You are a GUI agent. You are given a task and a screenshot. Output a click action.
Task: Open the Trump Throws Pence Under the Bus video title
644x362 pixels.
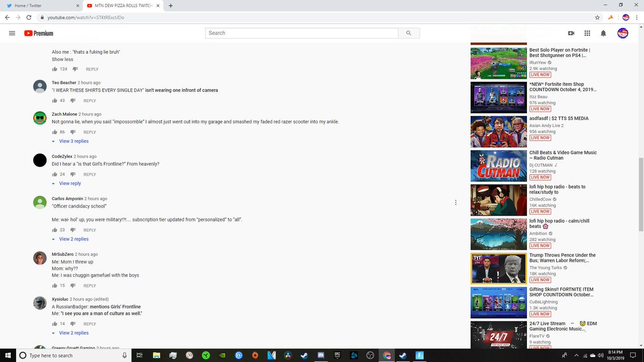pyautogui.click(x=562, y=258)
